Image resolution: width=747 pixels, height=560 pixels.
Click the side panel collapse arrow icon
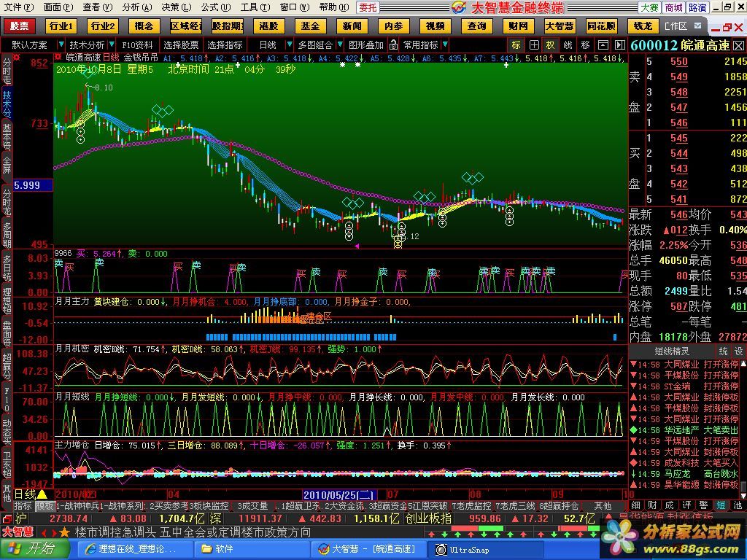click(x=619, y=44)
